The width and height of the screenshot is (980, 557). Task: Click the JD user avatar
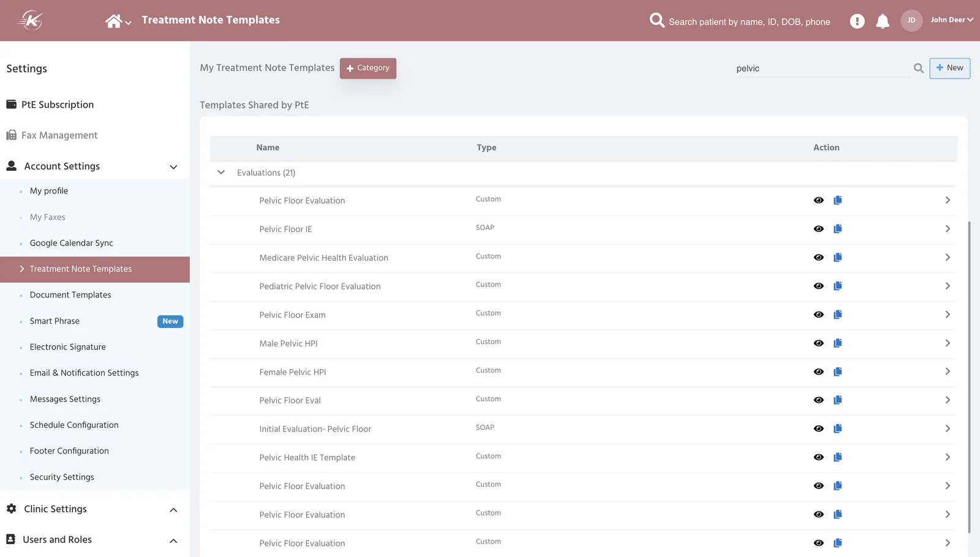[911, 20]
